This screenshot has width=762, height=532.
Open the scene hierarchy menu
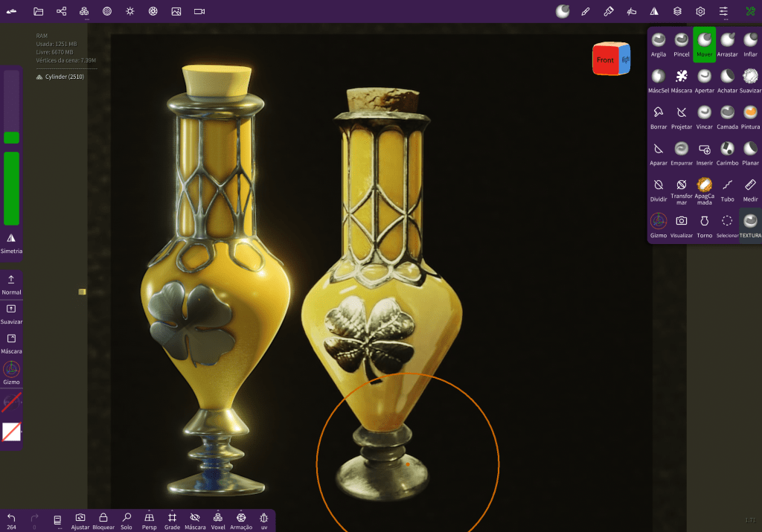point(62,11)
